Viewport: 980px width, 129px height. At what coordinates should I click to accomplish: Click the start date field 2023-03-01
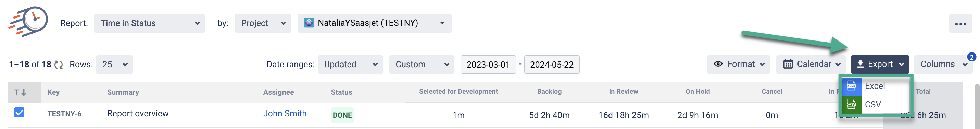488,64
